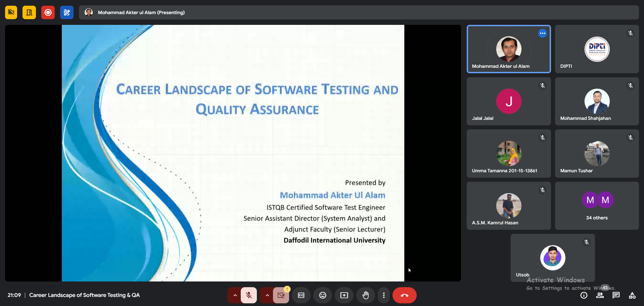Turn on the camera
The width and height of the screenshot is (644, 306).
click(x=281, y=295)
